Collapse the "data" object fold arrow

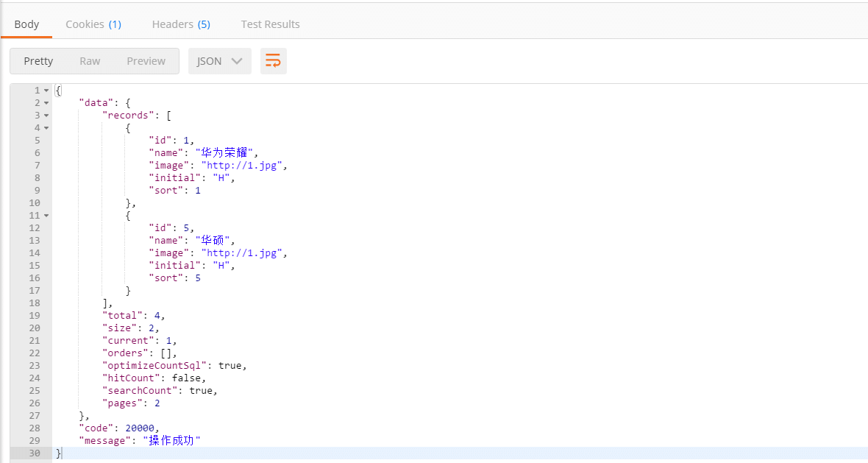[46, 103]
